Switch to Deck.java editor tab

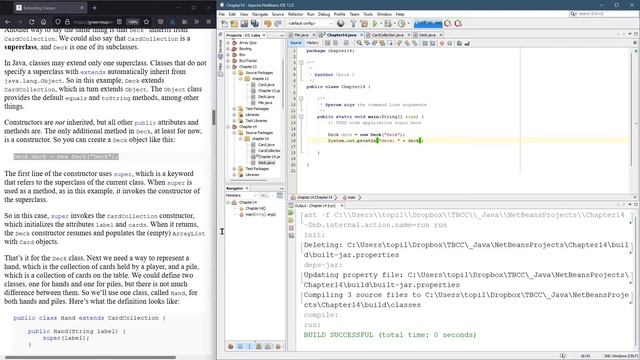[427, 35]
